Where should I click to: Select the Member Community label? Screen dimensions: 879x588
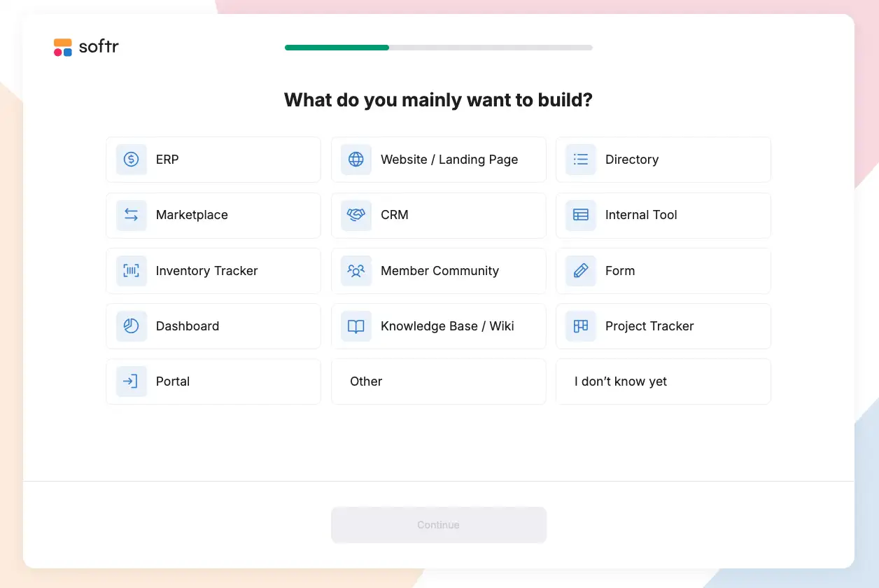439,271
